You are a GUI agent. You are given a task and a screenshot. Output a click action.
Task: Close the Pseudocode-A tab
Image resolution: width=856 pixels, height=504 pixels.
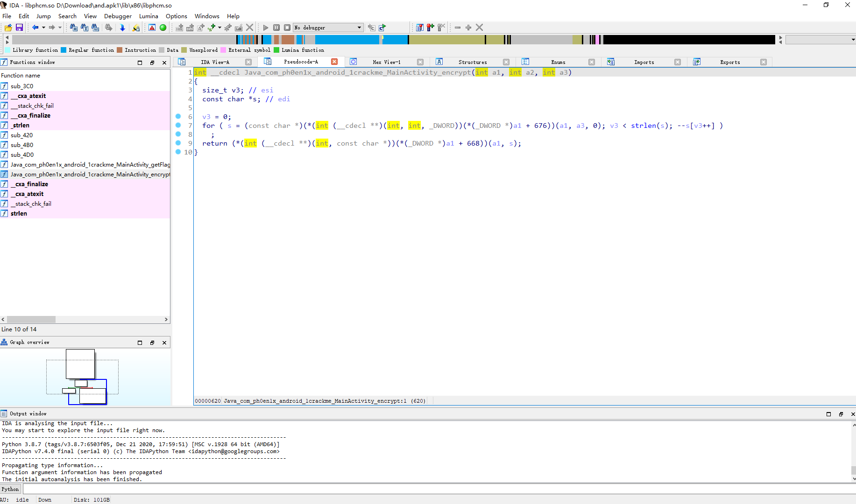[334, 62]
